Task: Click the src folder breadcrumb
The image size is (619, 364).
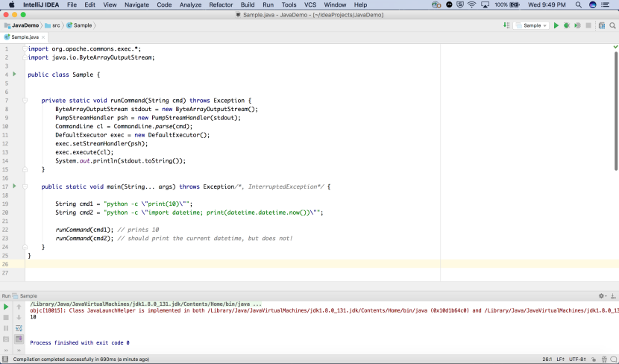Action: pyautogui.click(x=54, y=25)
